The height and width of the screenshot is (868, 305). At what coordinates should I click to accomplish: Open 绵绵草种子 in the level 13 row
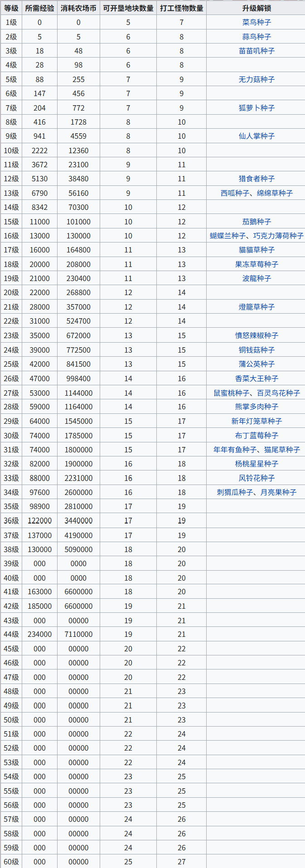275,193
